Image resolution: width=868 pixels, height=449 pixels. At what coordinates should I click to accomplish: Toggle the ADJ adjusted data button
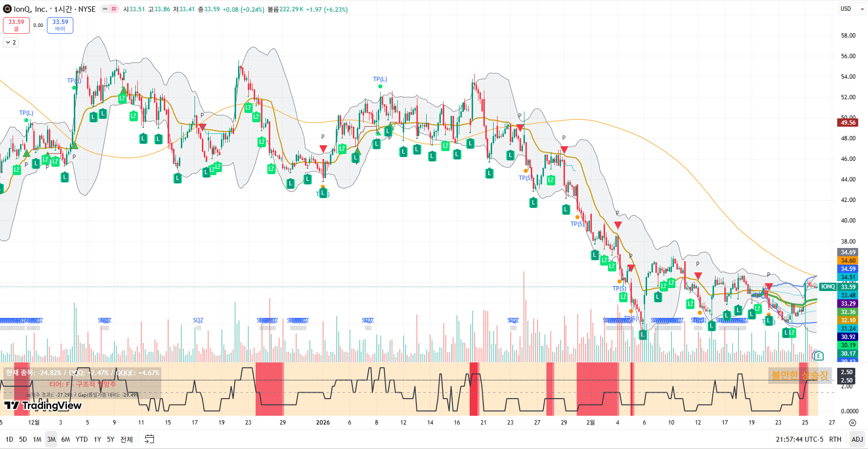[857, 439]
